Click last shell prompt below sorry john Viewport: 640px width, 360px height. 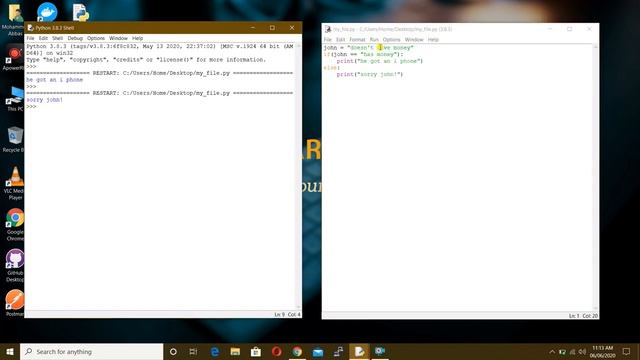pyautogui.click(x=31, y=107)
